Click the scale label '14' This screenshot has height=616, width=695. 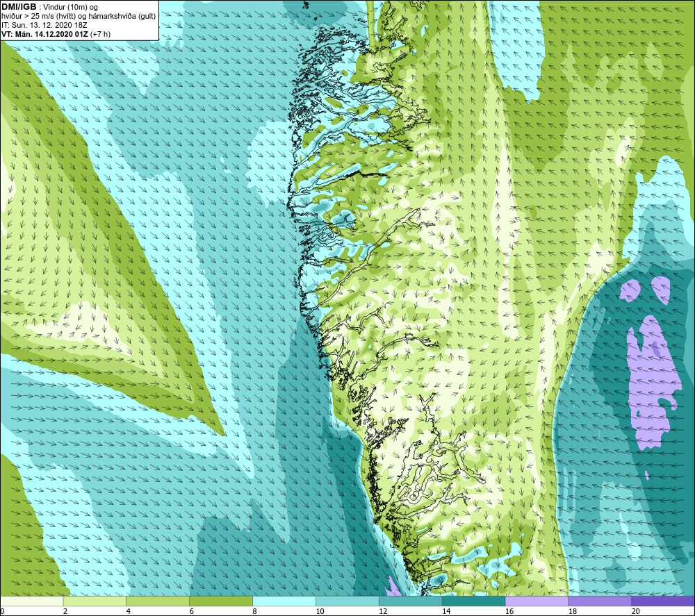click(446, 611)
